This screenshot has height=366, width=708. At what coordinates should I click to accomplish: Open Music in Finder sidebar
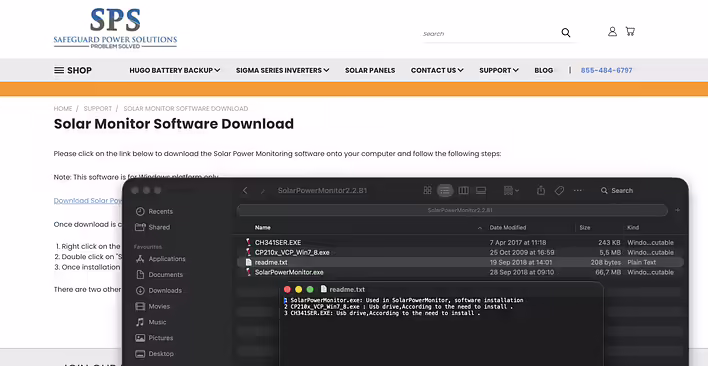[151, 322]
